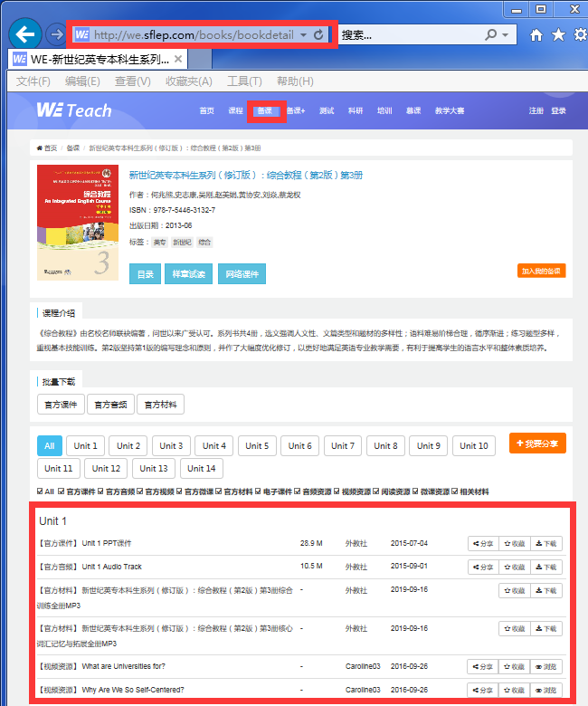Download the Unit 1 PPT课件 file

pyautogui.click(x=546, y=543)
